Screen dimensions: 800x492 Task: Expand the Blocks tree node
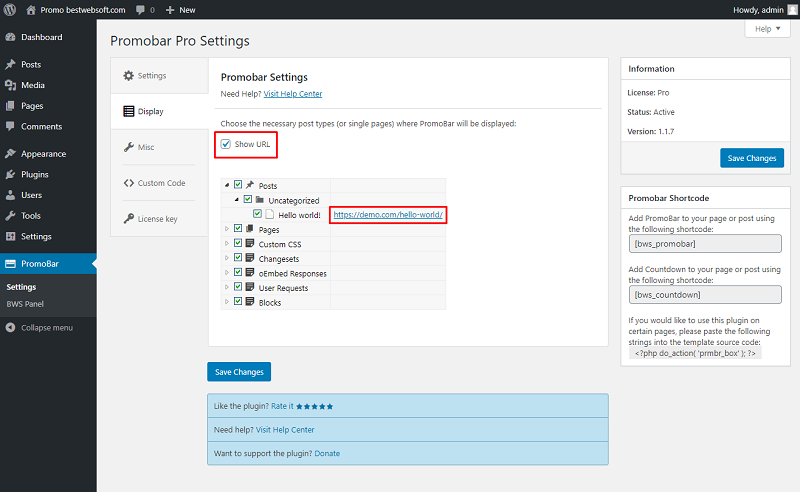[227, 302]
